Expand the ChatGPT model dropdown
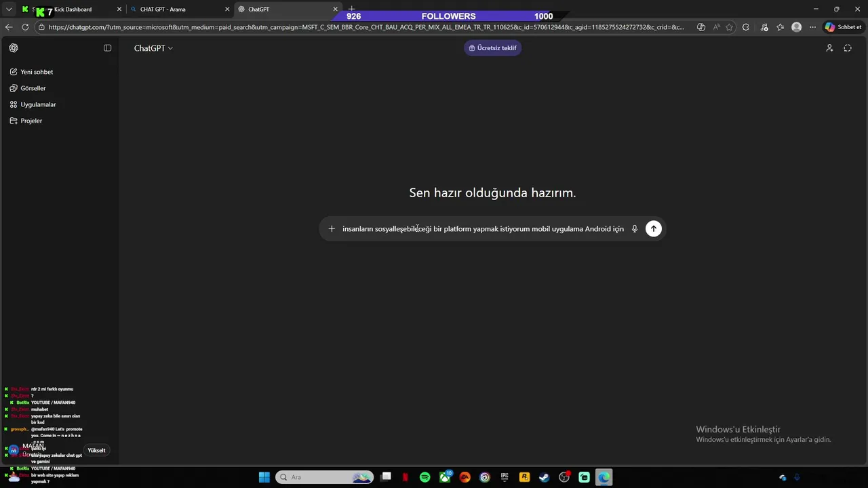 153,48
